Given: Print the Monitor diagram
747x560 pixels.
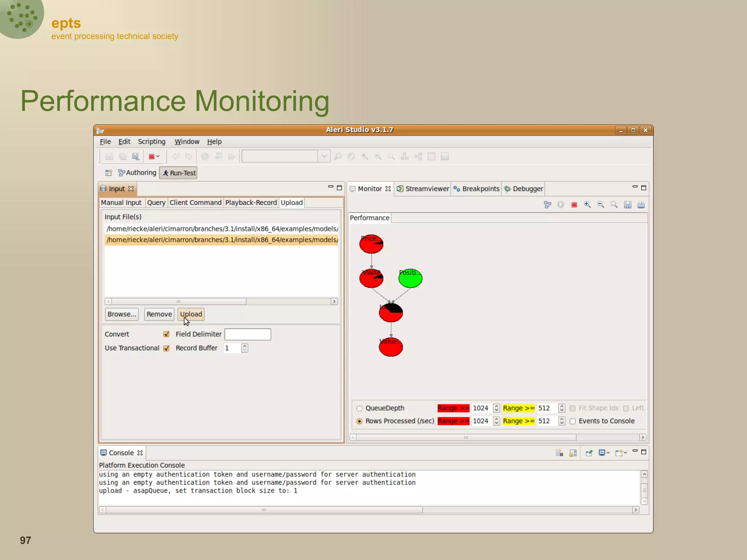Looking at the screenshot, I should pyautogui.click(x=641, y=205).
